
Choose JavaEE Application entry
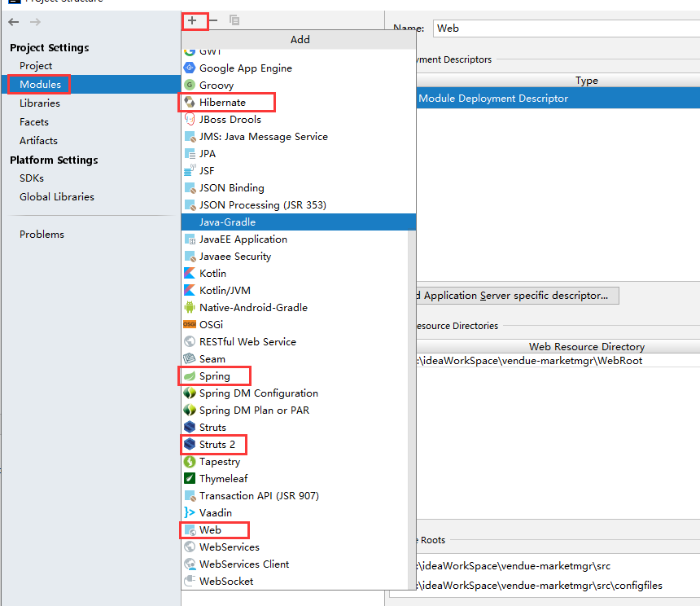click(x=295, y=239)
